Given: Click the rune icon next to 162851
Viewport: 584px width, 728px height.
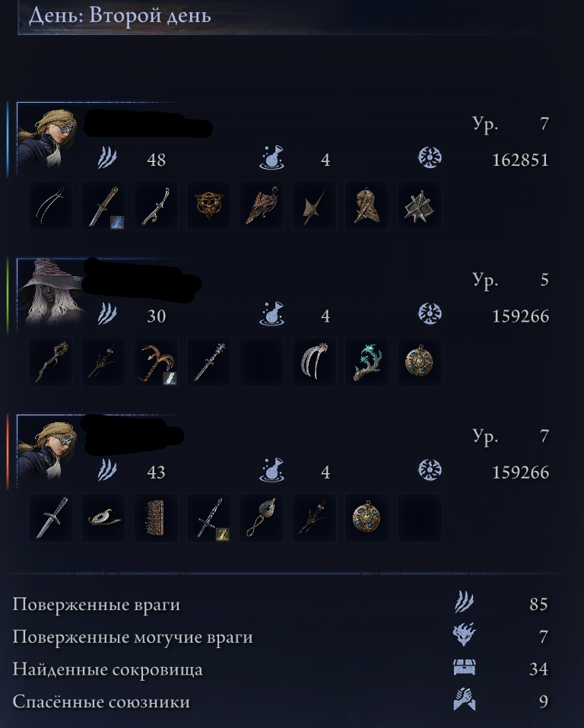Looking at the screenshot, I should (430, 158).
